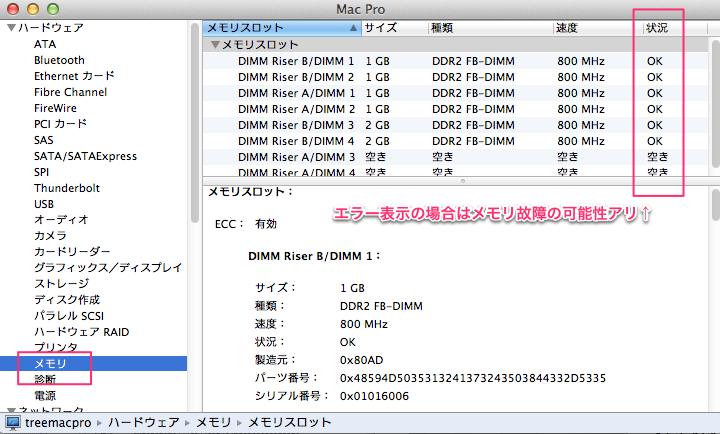Select カードリーダー in the sidebar

pos(72,252)
